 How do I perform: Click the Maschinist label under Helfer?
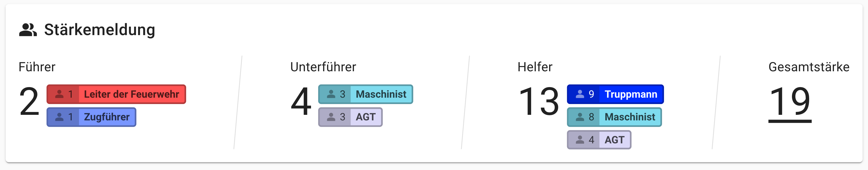630,117
